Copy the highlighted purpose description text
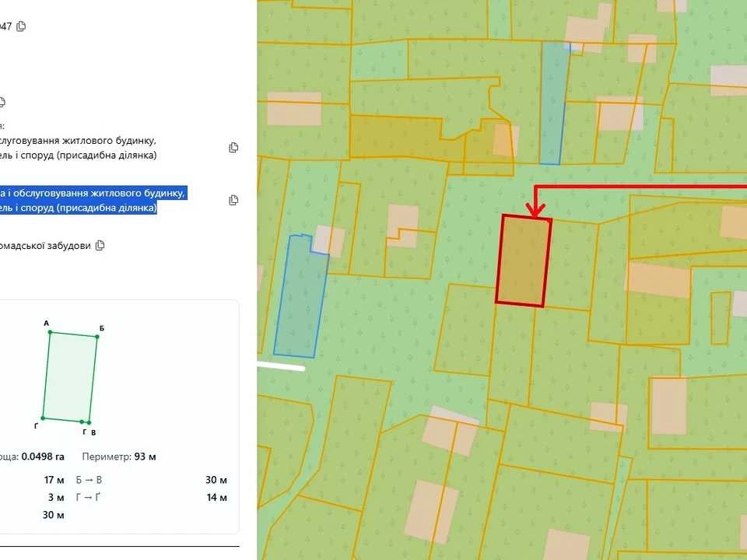Image resolution: width=747 pixels, height=560 pixels. click(233, 200)
